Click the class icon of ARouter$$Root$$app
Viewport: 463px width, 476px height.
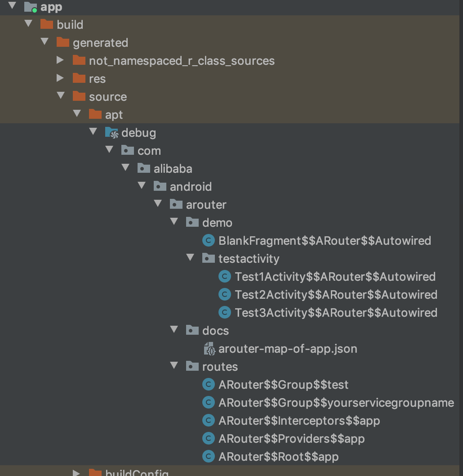(x=209, y=456)
